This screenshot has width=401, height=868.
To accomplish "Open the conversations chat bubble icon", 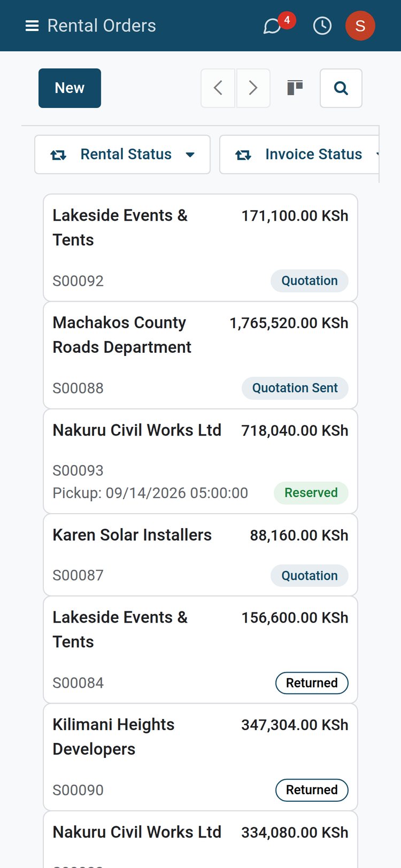I will pos(272,26).
